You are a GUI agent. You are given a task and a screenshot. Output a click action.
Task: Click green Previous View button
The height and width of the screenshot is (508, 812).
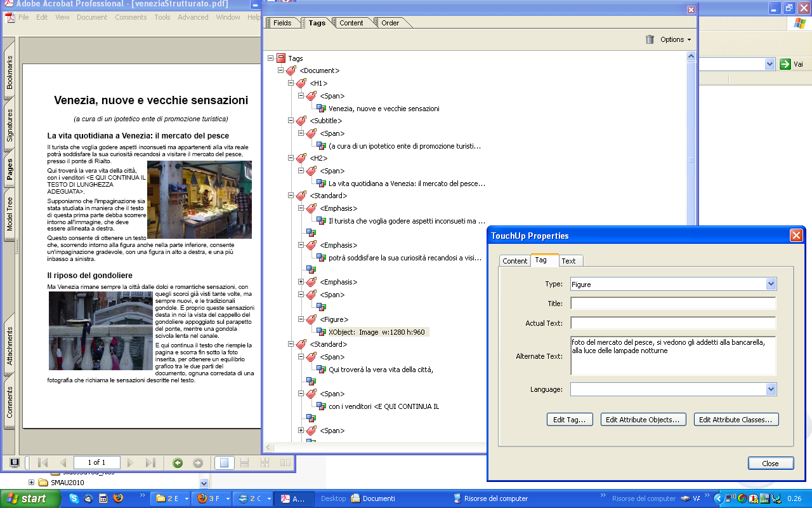point(178,462)
